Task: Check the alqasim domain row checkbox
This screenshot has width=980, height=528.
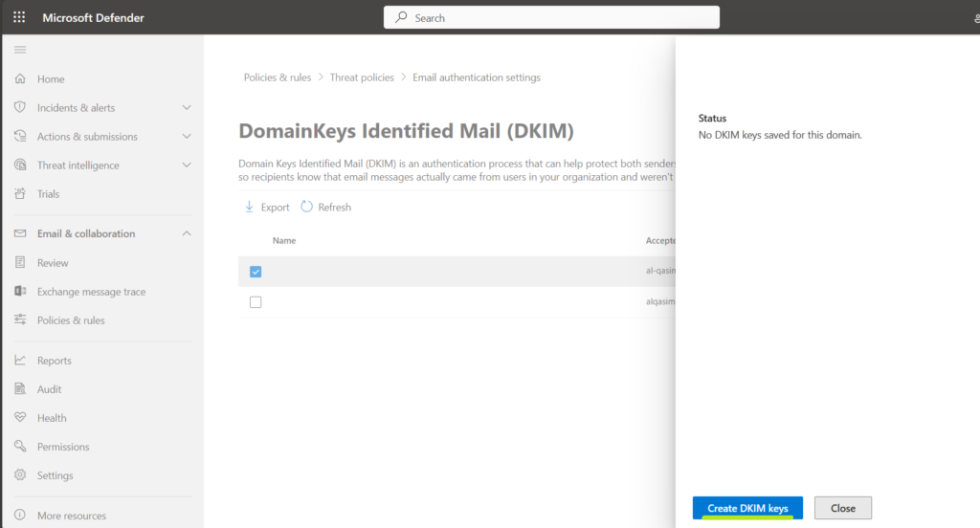Action: point(256,302)
